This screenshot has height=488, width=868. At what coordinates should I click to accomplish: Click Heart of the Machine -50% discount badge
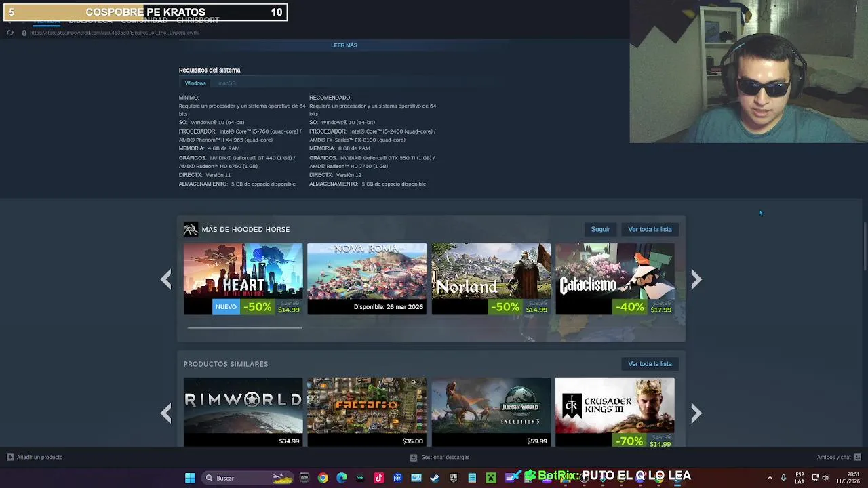pyautogui.click(x=257, y=307)
